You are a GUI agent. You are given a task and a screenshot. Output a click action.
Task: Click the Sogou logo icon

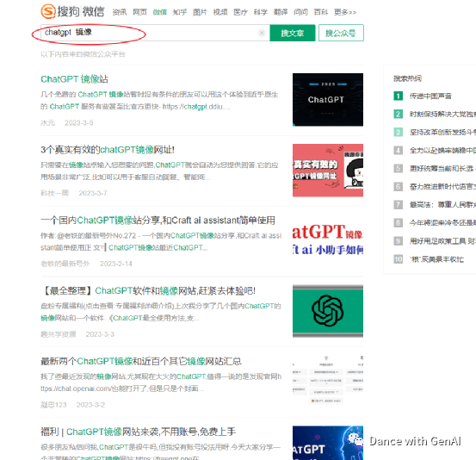(x=48, y=11)
